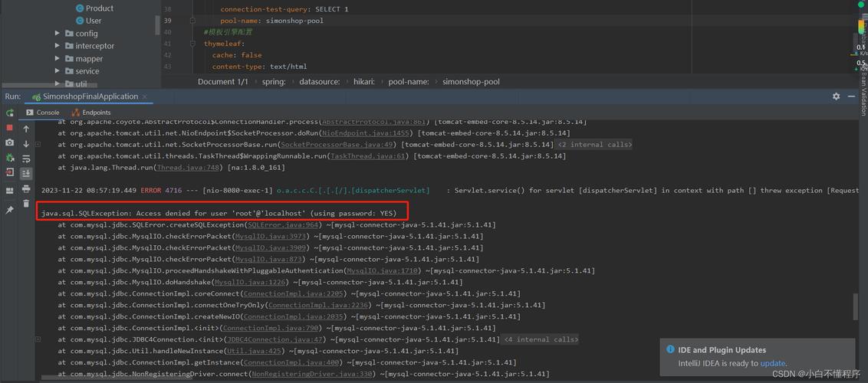Open SQLError.java:964 stack trace link

point(283,225)
